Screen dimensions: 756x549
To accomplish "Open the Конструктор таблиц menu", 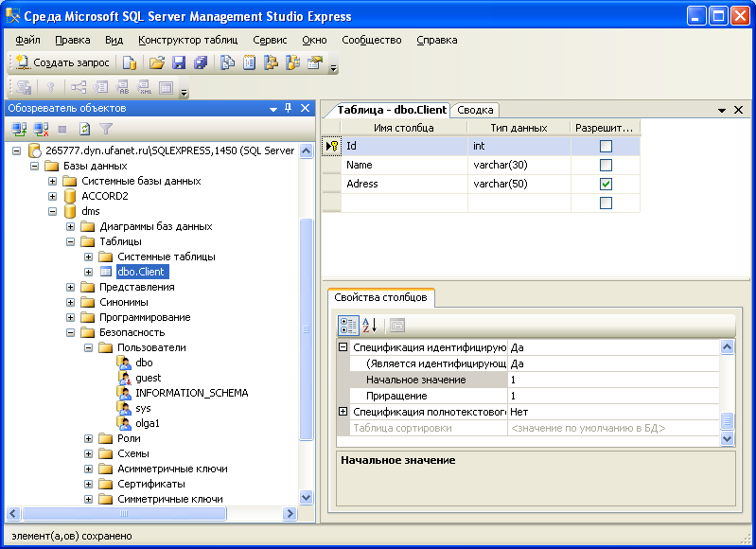I will (x=188, y=40).
